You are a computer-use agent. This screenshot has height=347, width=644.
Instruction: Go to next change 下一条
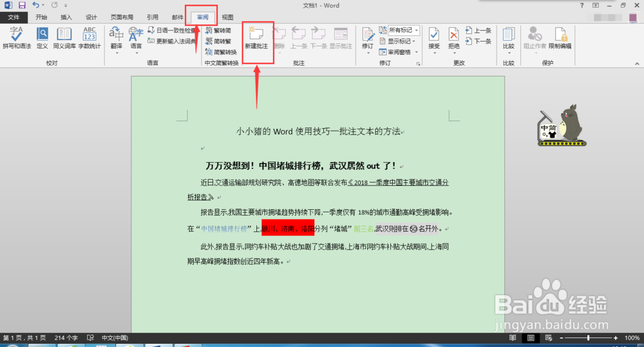coord(478,41)
